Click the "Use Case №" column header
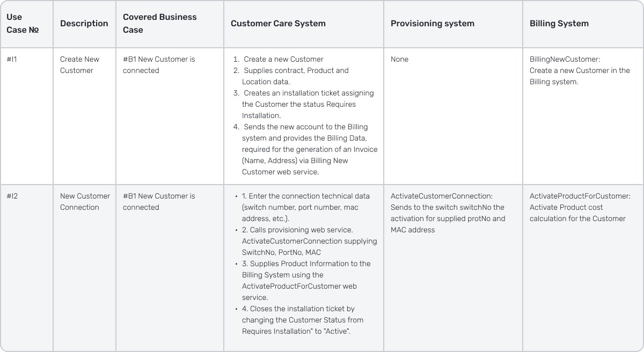 (x=23, y=24)
